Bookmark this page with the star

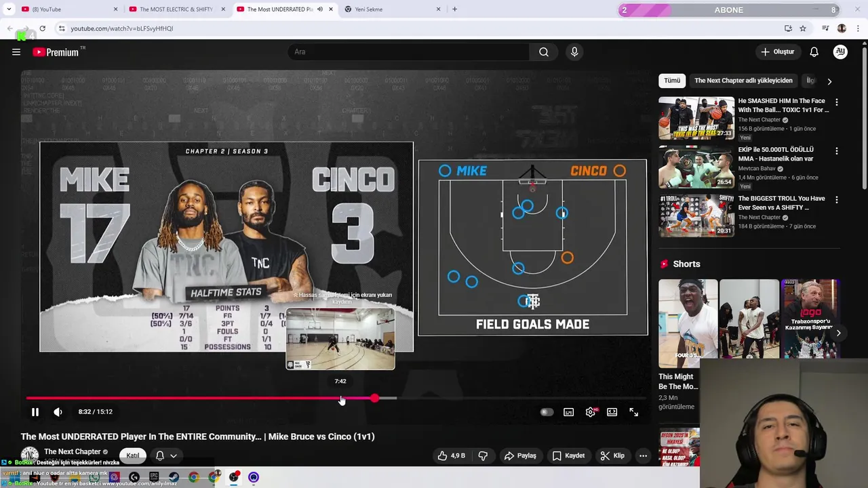click(x=803, y=28)
